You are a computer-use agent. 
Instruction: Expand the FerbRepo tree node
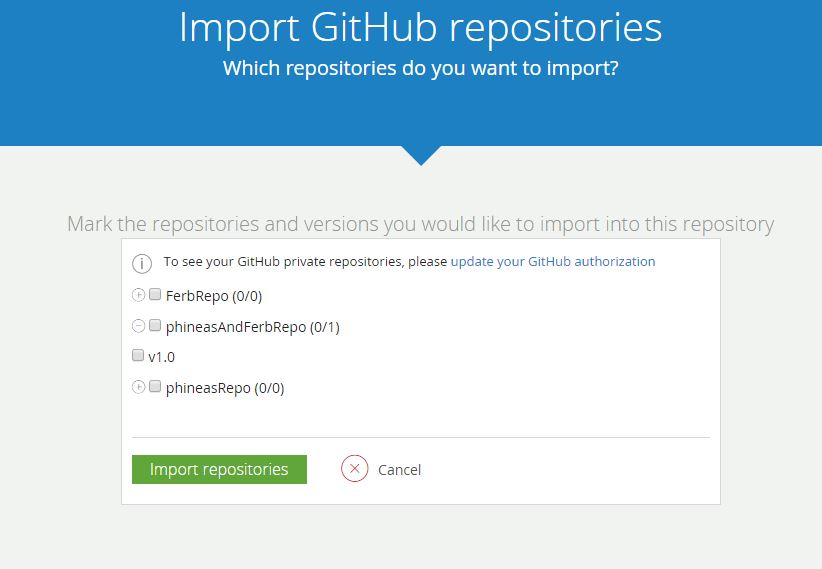pos(138,295)
